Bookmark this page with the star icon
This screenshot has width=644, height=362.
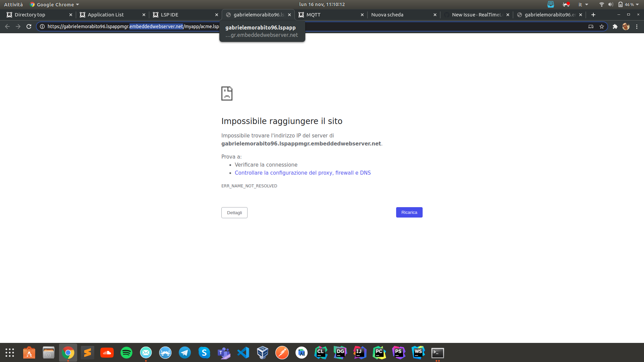pos(601,26)
